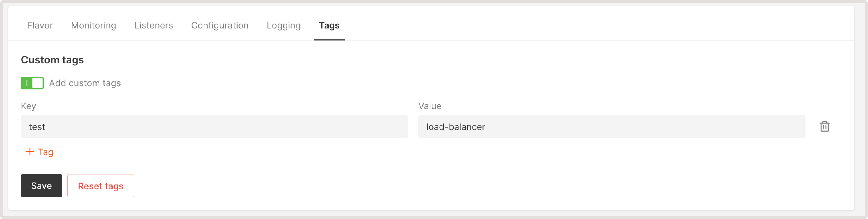
Task: Click inside the Key input containing test
Action: click(215, 127)
